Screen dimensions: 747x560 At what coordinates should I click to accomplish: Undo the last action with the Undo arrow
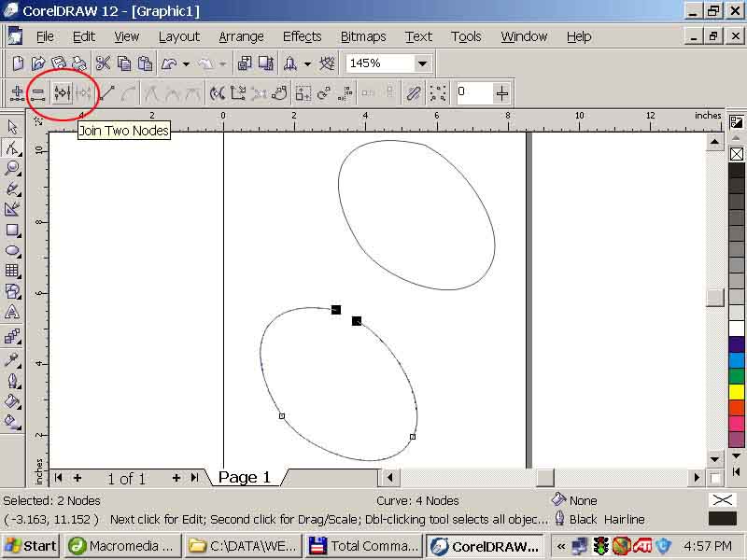coord(169,63)
